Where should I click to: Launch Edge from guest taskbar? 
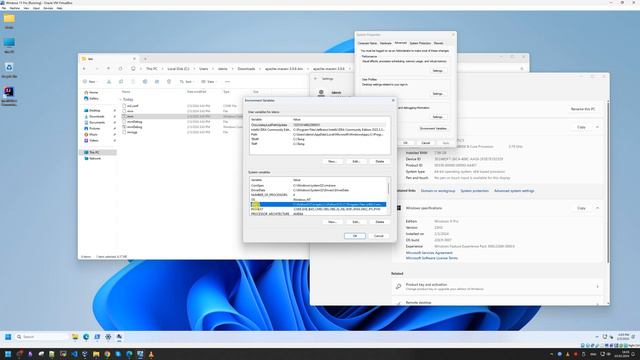click(86, 337)
